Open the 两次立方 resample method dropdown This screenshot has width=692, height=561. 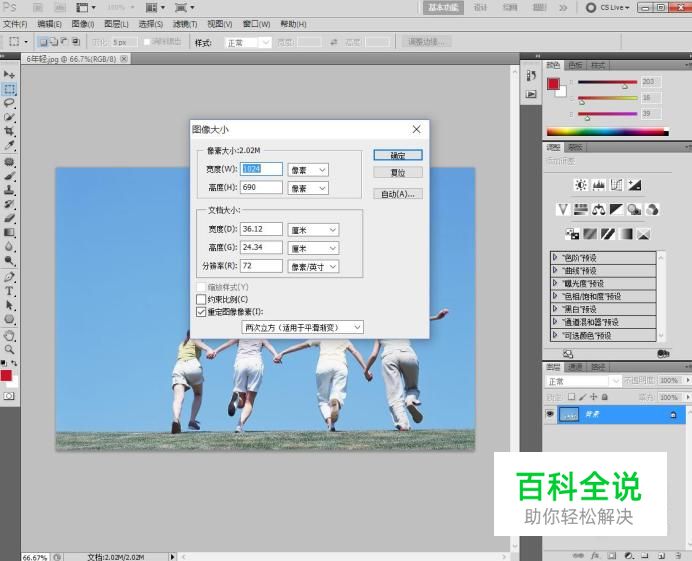pyautogui.click(x=303, y=328)
